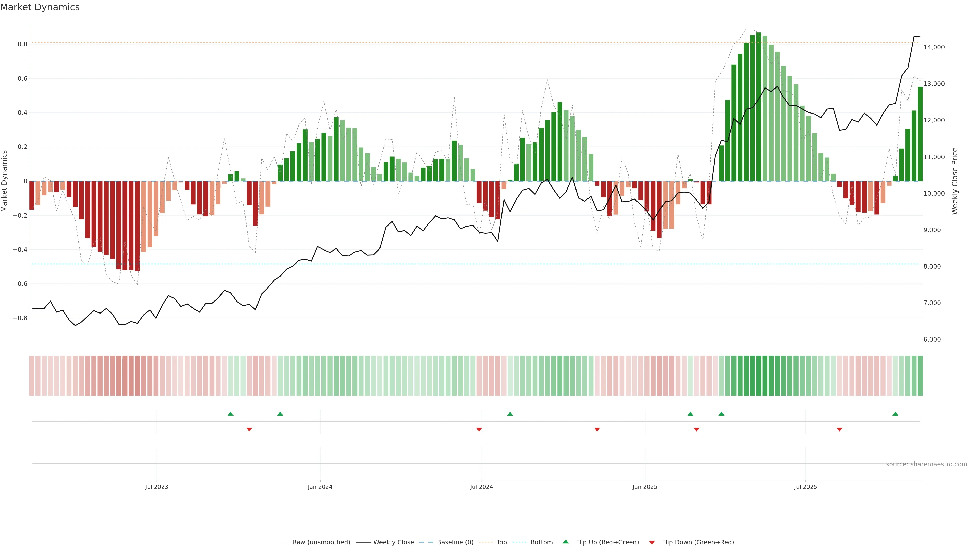Hide the Top threshold legend entry
Viewport: 980px width, 551px height.
501,542
